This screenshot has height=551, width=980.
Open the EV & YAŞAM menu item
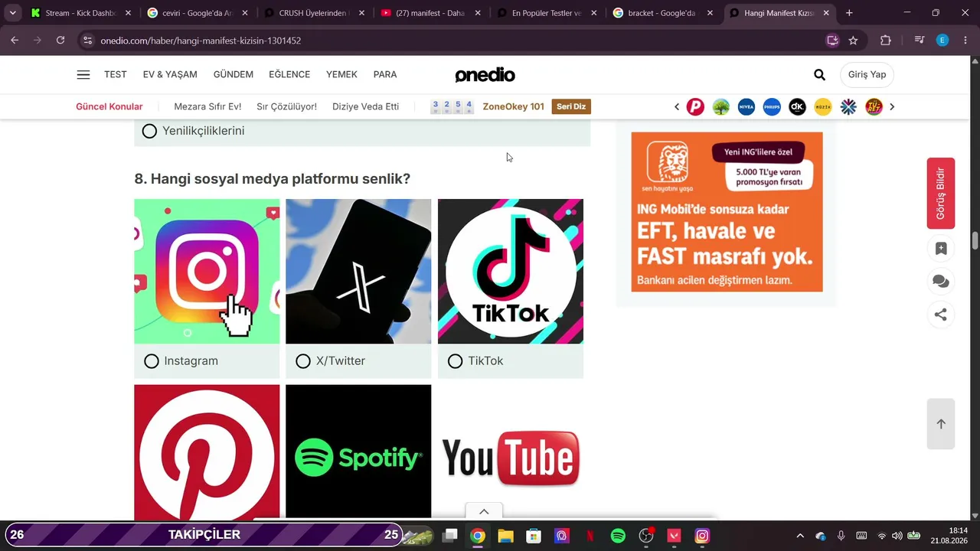click(x=170, y=74)
